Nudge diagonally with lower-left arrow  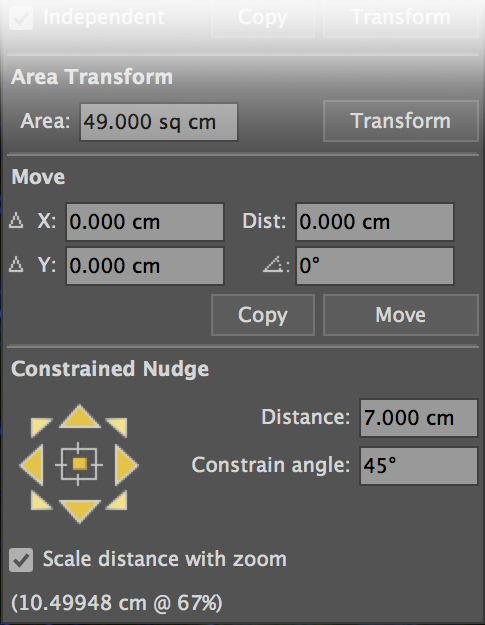pos(41,501)
